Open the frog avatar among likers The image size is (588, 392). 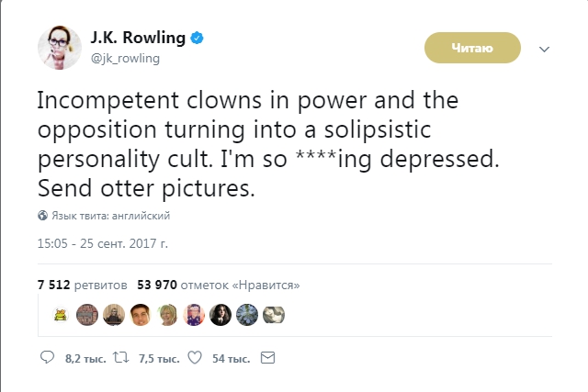pyautogui.click(x=61, y=315)
